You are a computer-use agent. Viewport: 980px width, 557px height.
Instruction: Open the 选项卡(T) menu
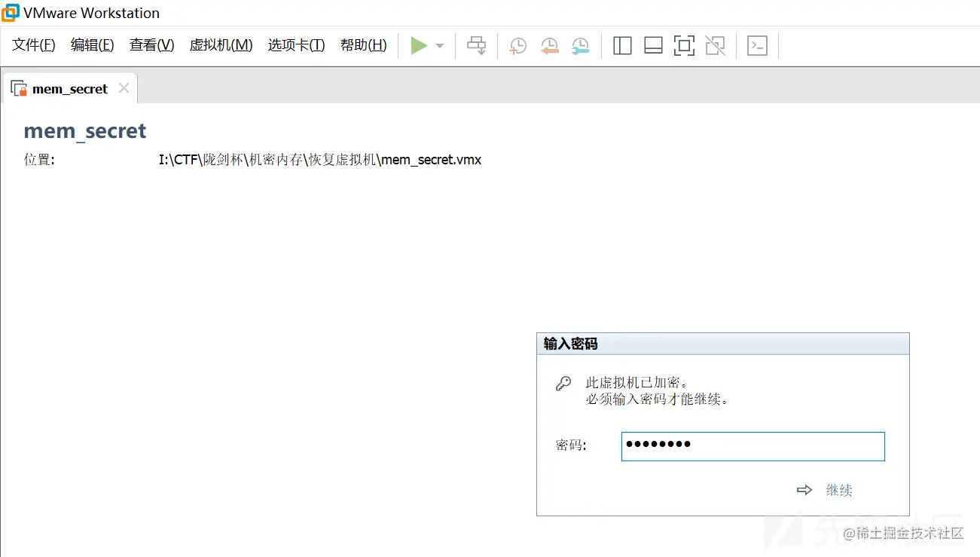tap(296, 45)
